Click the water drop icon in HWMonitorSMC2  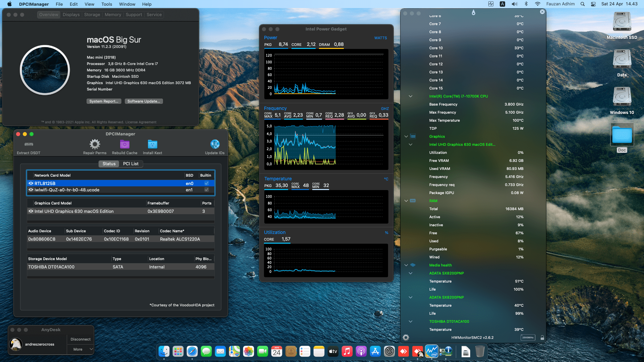coord(473,12)
